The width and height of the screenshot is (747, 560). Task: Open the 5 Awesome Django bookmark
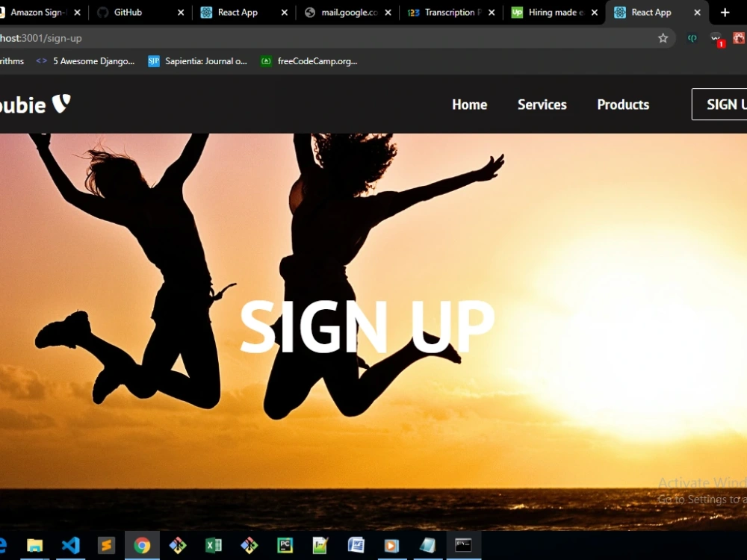coord(86,61)
